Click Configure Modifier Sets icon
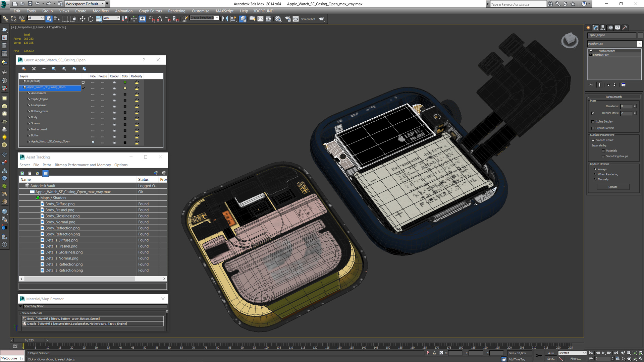 [623, 85]
